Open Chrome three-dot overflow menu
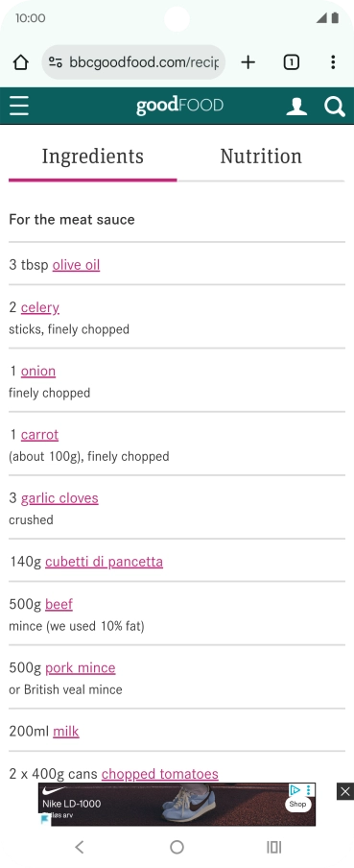 pos(333,62)
